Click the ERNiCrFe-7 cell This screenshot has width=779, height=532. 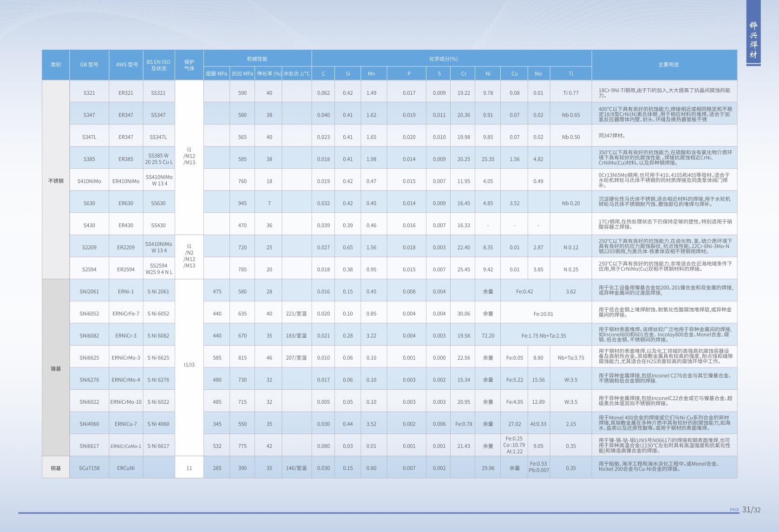pos(125,314)
